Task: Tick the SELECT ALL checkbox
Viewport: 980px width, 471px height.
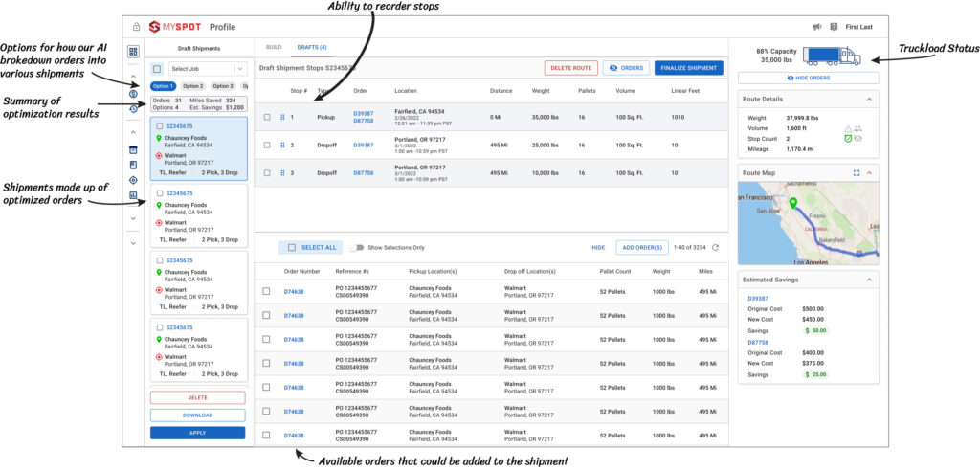Action: (x=292, y=248)
